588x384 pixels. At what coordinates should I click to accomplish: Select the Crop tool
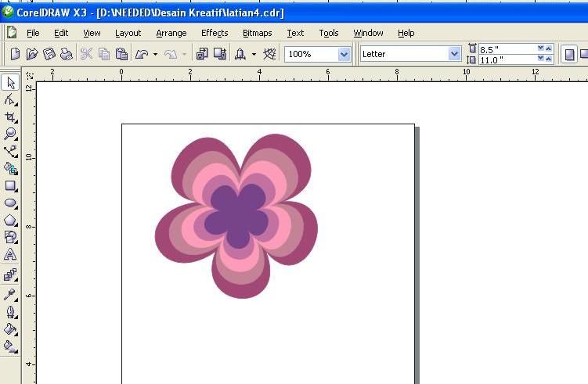[x=10, y=117]
